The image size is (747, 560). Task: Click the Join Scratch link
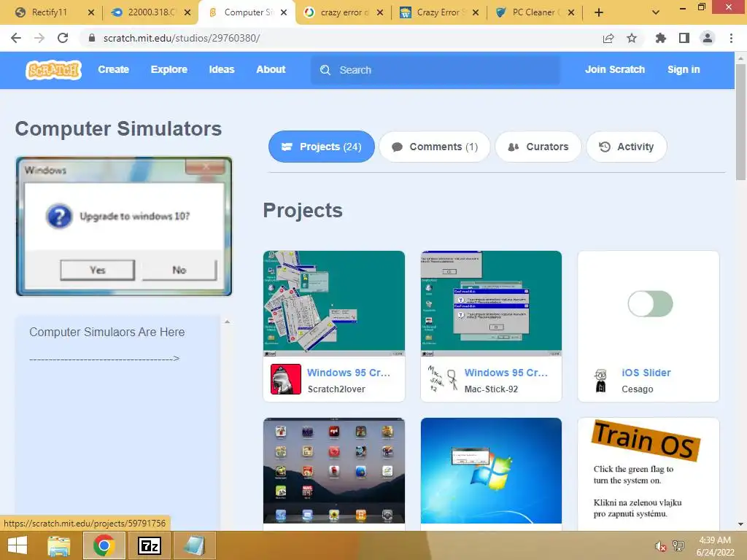click(x=614, y=69)
